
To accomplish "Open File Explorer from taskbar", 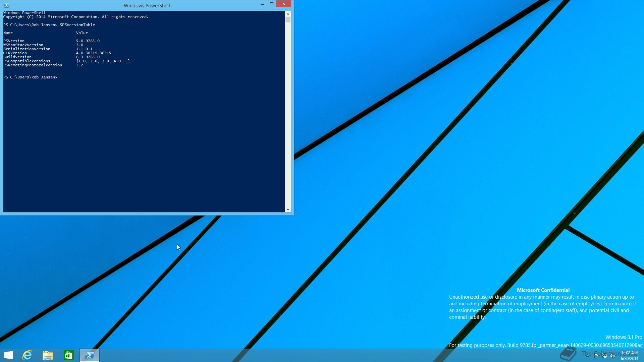I will (x=48, y=355).
